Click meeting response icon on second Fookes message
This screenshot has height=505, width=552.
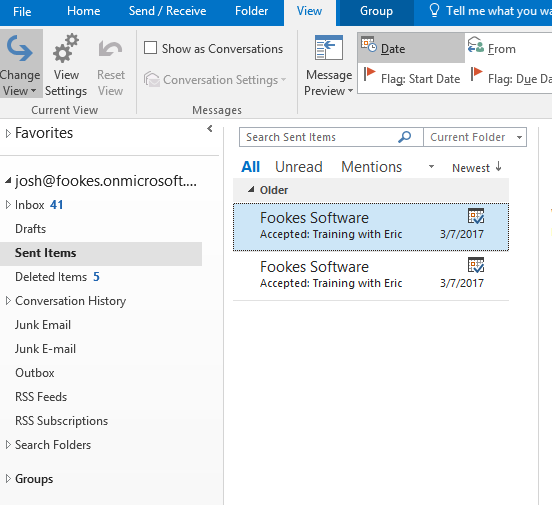click(476, 265)
